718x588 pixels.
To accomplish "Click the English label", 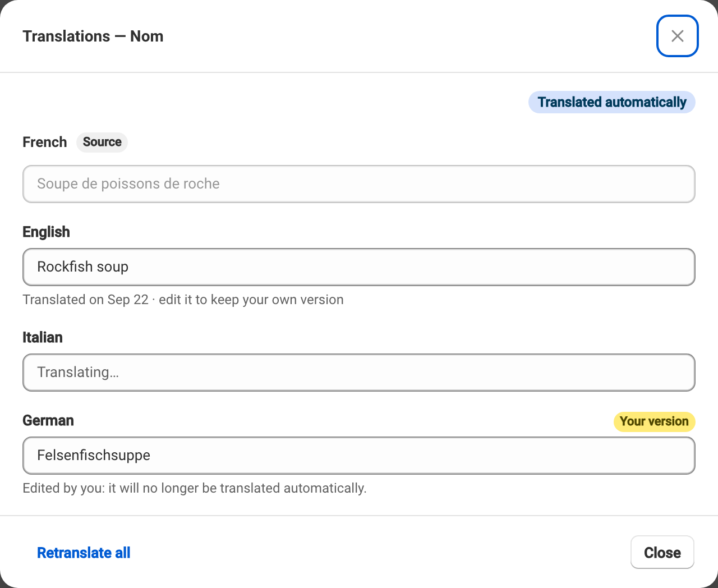I will click(x=46, y=232).
